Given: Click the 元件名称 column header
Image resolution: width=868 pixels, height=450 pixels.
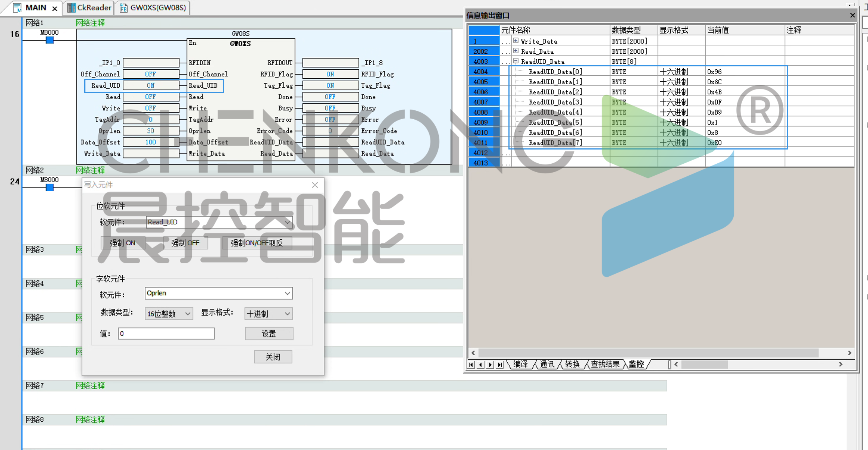Looking at the screenshot, I should click(x=554, y=30).
